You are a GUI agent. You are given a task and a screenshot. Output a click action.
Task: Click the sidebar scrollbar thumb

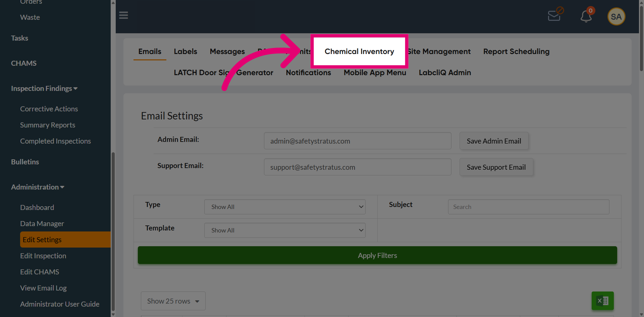click(113, 231)
